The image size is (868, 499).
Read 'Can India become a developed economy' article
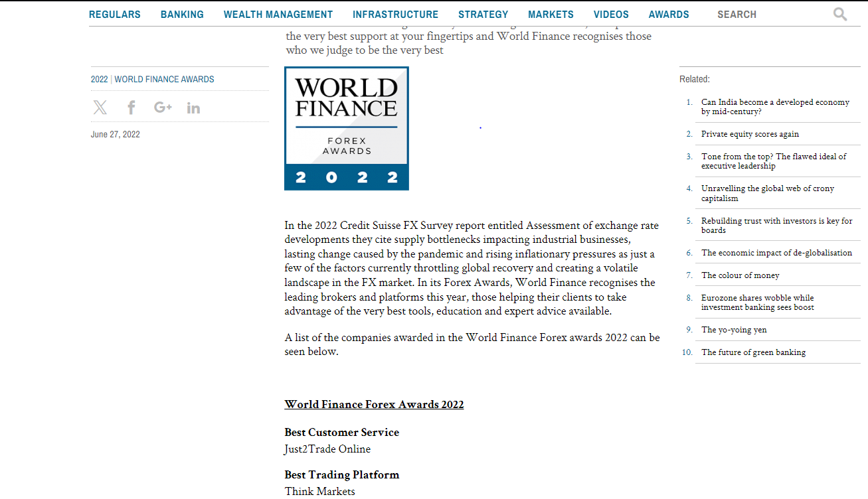click(x=775, y=107)
